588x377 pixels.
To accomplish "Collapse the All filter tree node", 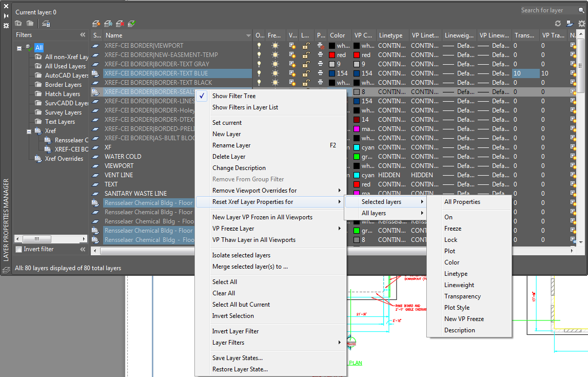I will pos(19,48).
